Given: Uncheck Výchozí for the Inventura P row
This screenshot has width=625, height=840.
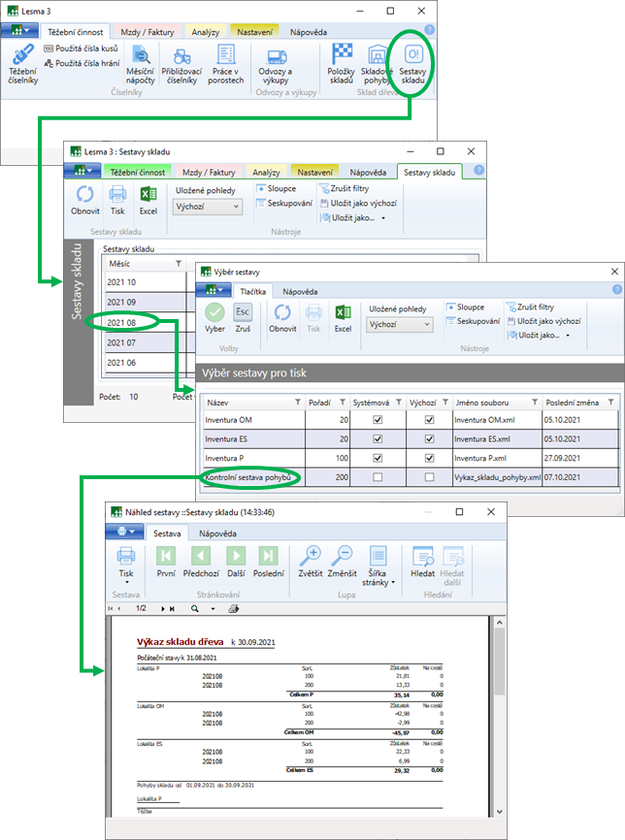Looking at the screenshot, I should (429, 457).
